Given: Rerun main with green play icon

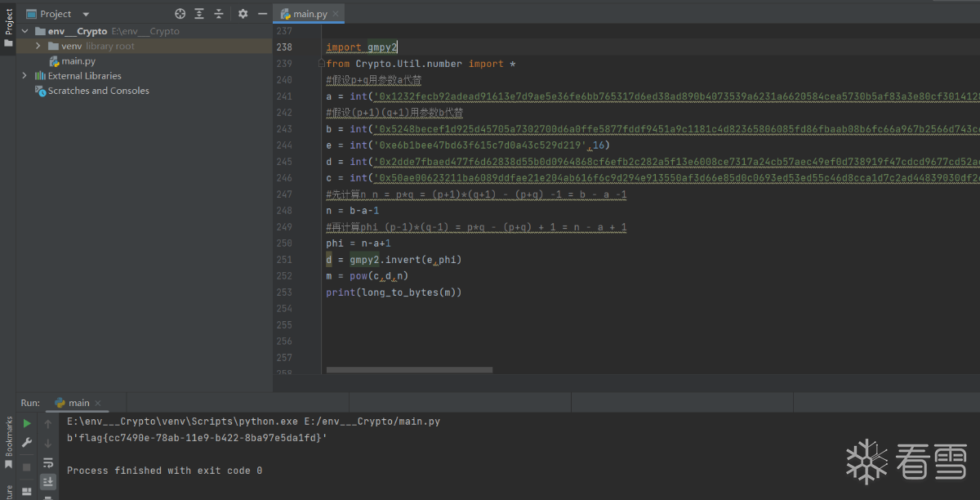Looking at the screenshot, I should (27, 423).
